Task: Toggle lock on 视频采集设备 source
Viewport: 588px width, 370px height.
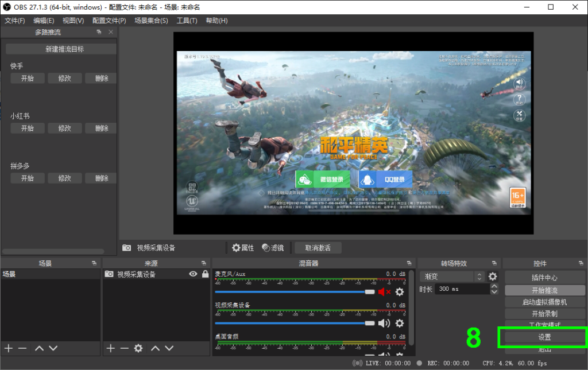Action: coord(205,274)
